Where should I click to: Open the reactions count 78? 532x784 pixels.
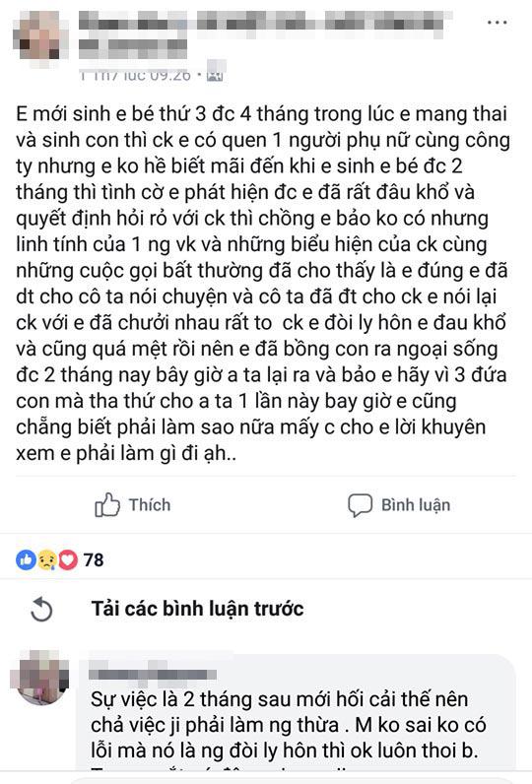(x=94, y=560)
